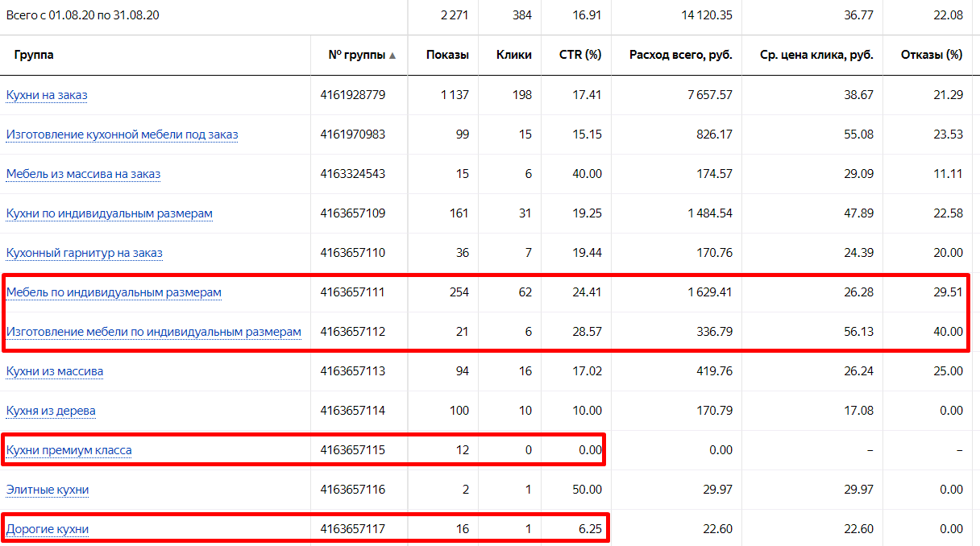Select clicks value 198

(521, 95)
